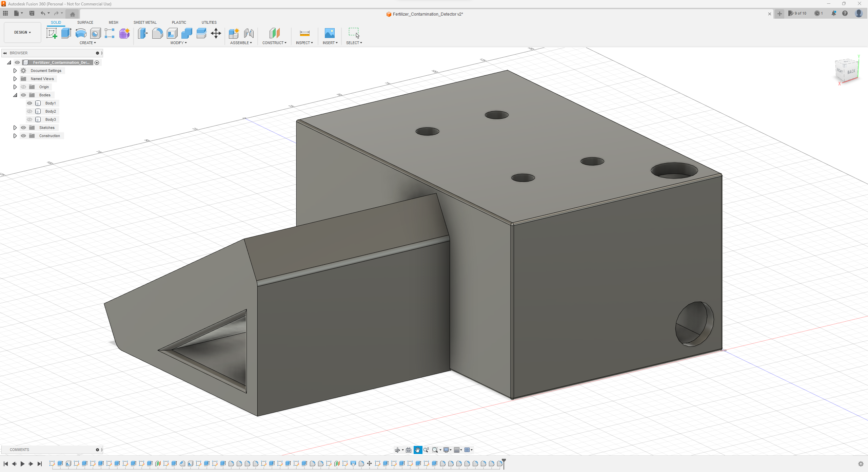
Task: Open the Extrude tool
Action: pos(66,33)
